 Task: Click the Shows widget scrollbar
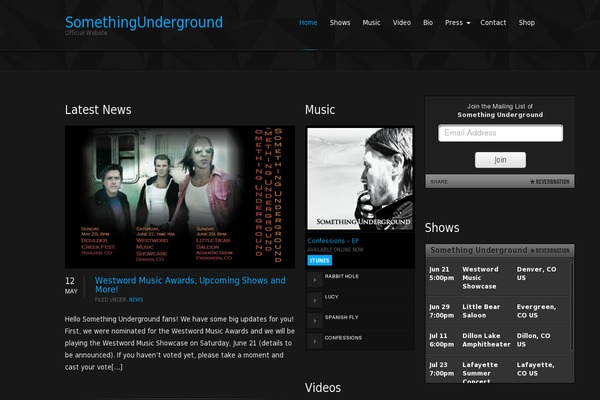(572, 306)
